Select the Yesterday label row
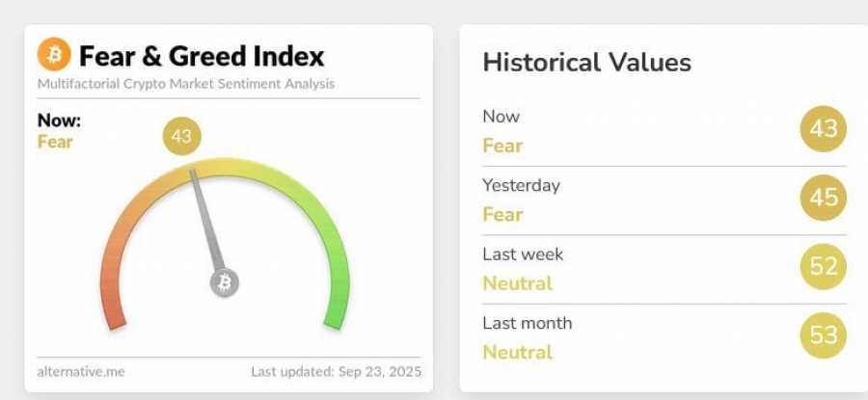Screen dimensions: 868x400 click(521, 185)
